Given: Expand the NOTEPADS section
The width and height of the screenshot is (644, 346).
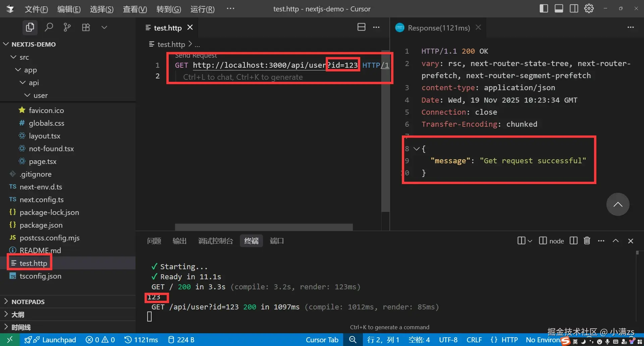Looking at the screenshot, I should point(28,302).
